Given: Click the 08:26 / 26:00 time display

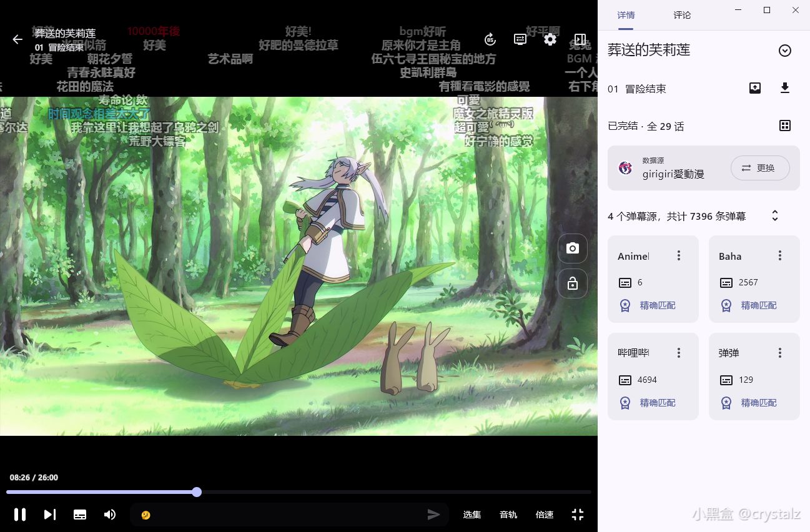Looking at the screenshot, I should point(34,478).
